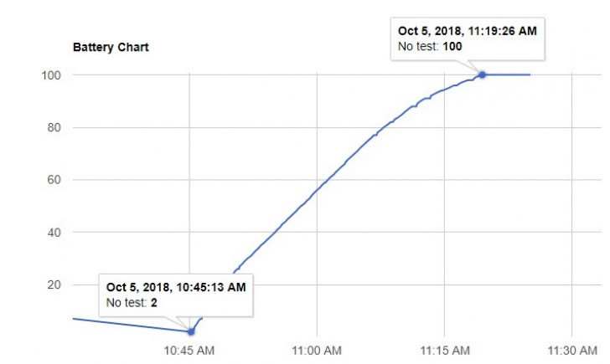
Task: Click the 10:45:13 AM tooltip date
Action: 176,287
